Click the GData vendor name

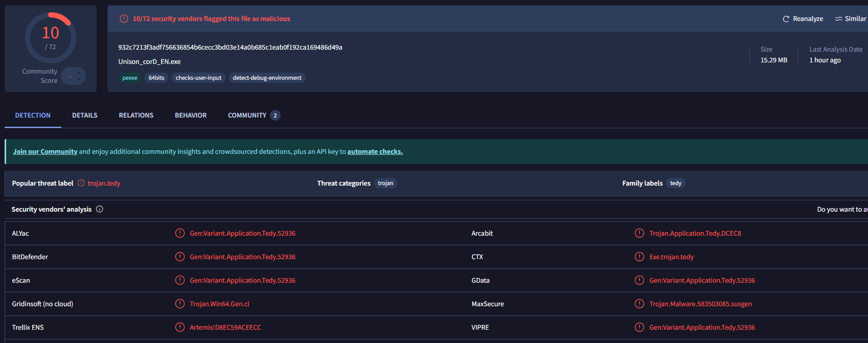pyautogui.click(x=481, y=281)
